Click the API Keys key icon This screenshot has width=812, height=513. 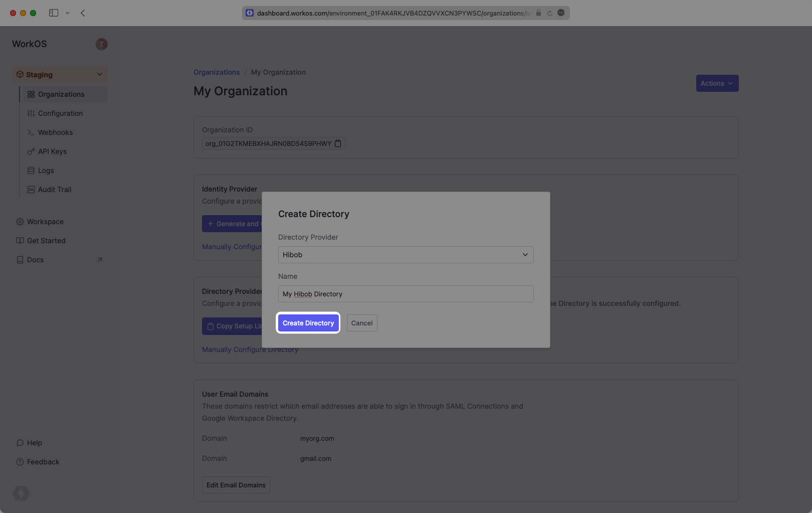click(31, 151)
